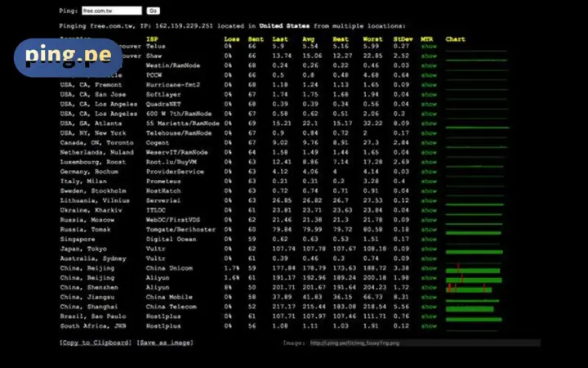The width and height of the screenshot is (588, 368).
Task: Show MTR for Atlanta 55 Marietta/RamNode
Action: (x=429, y=123)
